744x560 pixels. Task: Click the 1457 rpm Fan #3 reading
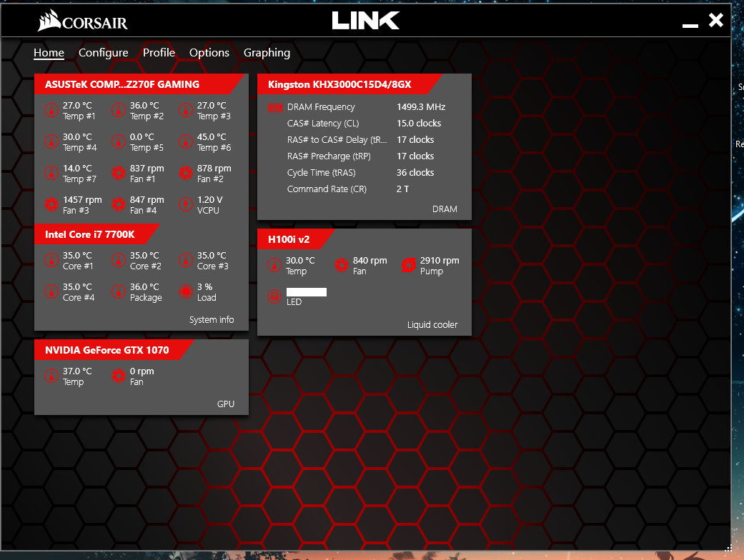pyautogui.click(x=82, y=199)
